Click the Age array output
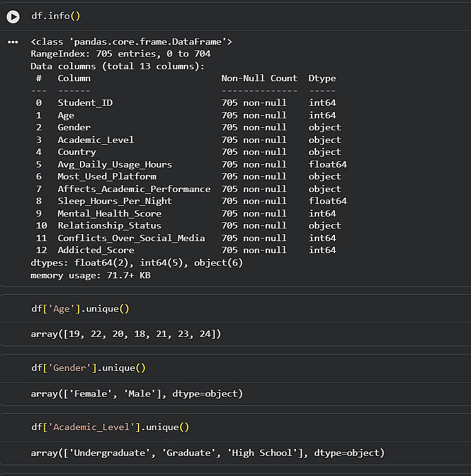This screenshot has height=476, width=471. coord(125,334)
